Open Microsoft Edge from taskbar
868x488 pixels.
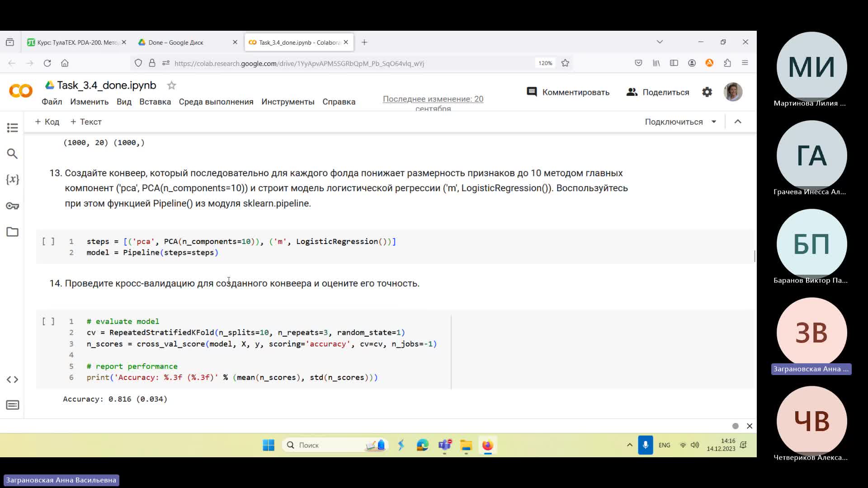point(423,445)
